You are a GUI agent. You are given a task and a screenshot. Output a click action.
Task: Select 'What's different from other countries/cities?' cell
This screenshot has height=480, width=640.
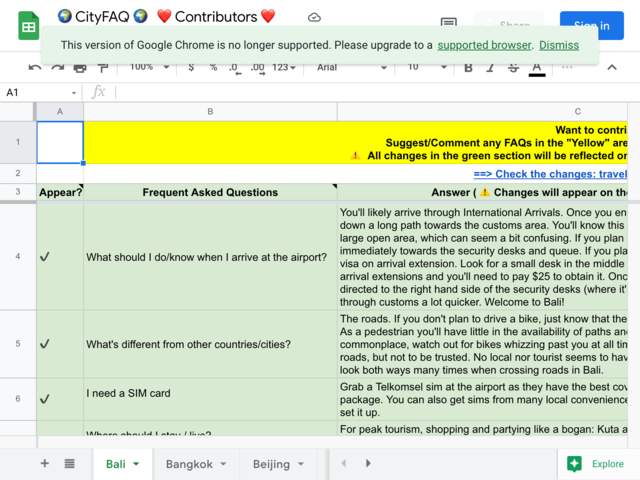(x=210, y=344)
